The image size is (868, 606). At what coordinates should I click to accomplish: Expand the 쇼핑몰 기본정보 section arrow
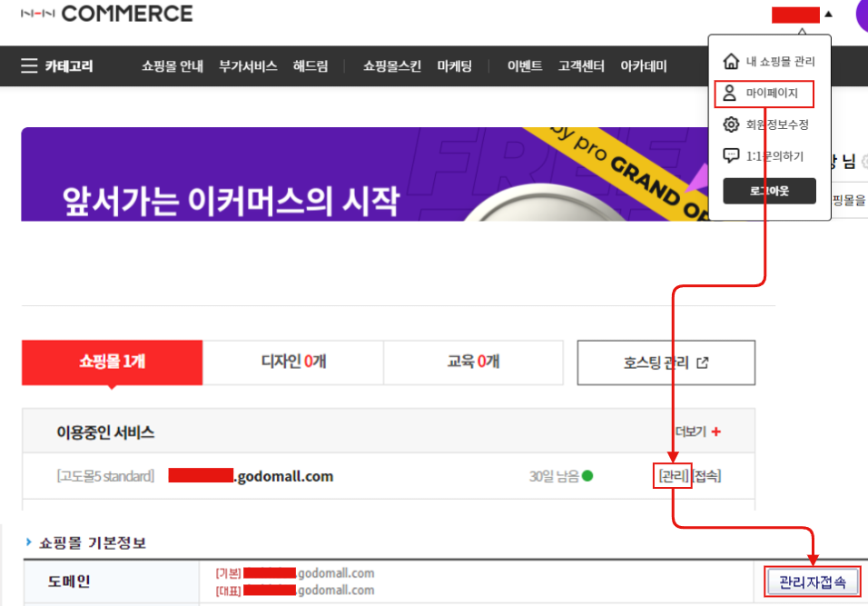(28, 541)
